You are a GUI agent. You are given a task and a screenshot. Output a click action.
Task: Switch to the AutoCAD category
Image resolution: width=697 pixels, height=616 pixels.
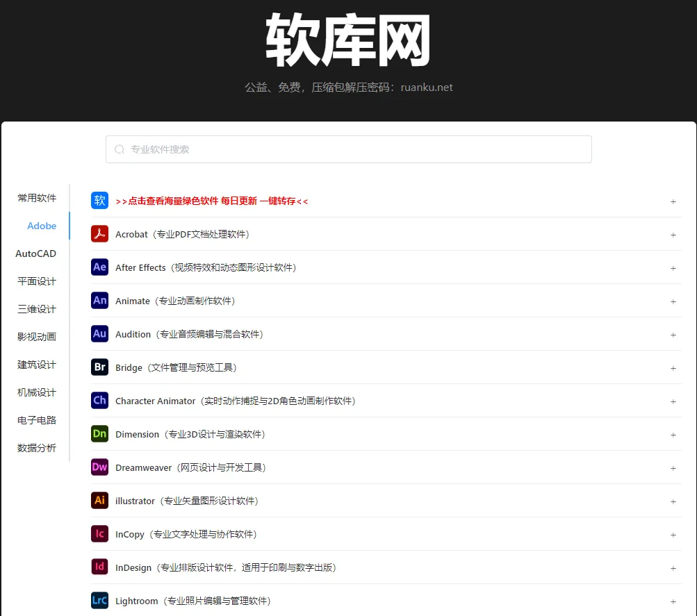pyautogui.click(x=35, y=253)
